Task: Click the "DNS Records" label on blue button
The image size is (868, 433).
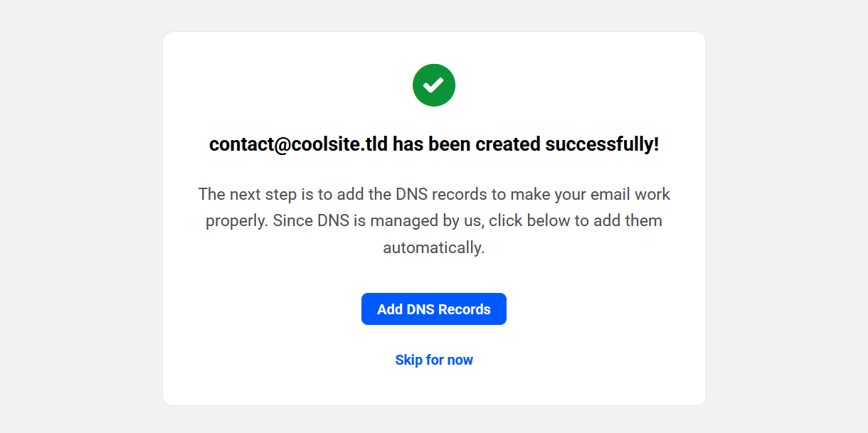Action: (448, 309)
